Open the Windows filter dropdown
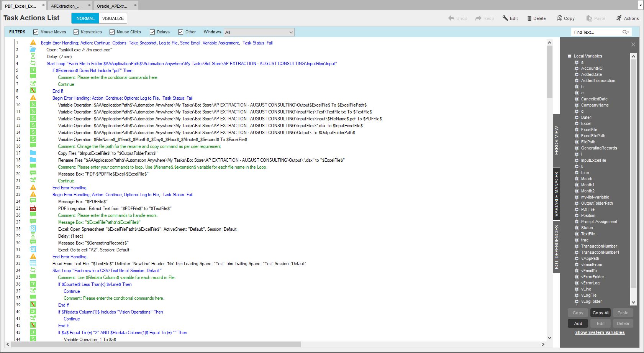Viewport: 644px width, 353px height. point(259,32)
